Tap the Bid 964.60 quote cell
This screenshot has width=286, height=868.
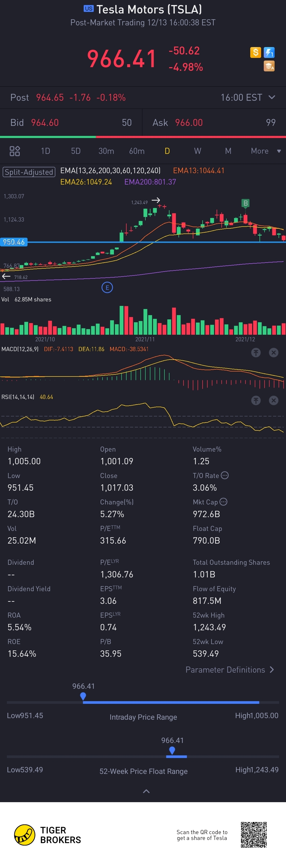(71, 122)
